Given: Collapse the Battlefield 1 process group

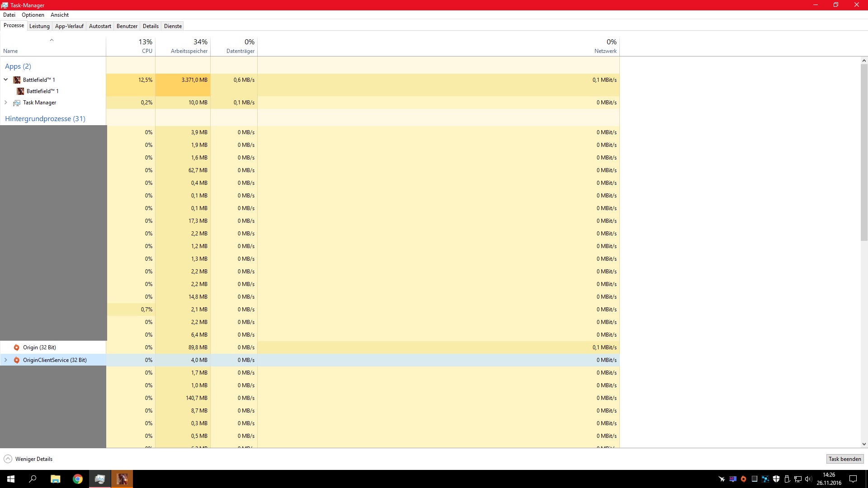Looking at the screenshot, I should point(6,80).
